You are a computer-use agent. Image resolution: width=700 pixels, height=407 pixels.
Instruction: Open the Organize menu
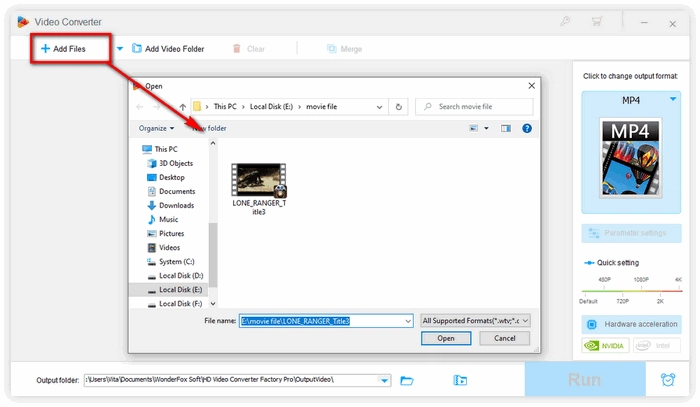tap(156, 129)
